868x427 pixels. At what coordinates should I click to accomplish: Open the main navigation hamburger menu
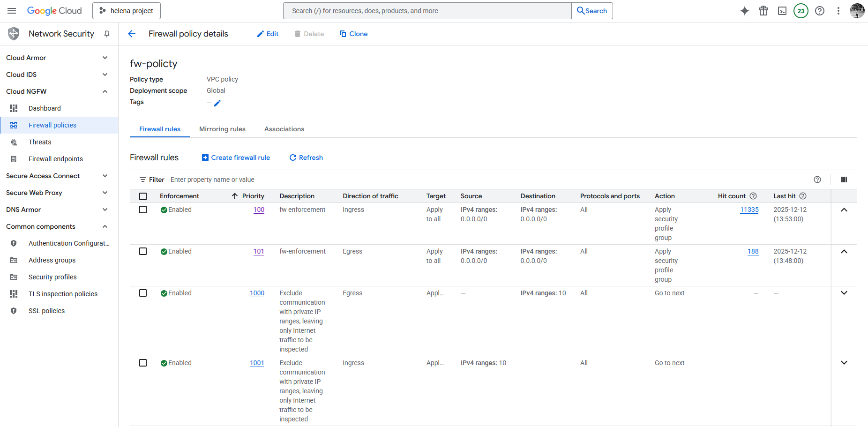(12, 11)
